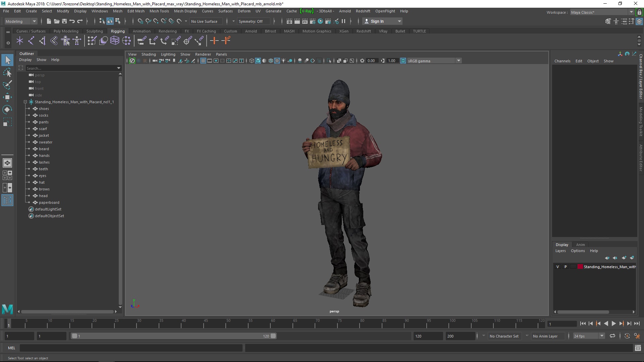Open the Mesh Tools menu
The width and height of the screenshot is (644, 362).
pos(159,11)
